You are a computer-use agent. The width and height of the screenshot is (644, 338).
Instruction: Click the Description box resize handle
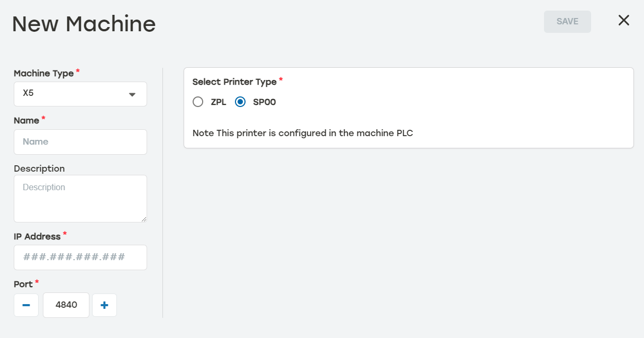tap(143, 219)
